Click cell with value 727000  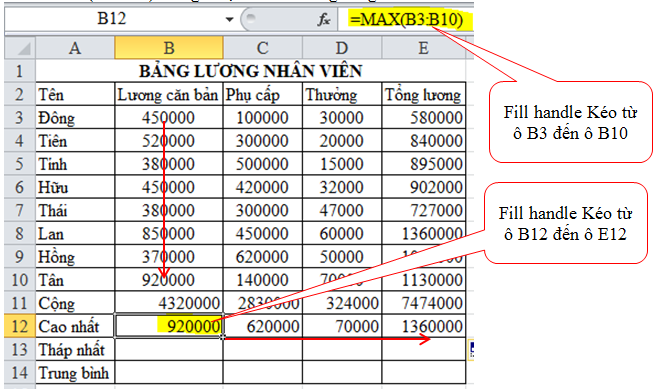(424, 210)
